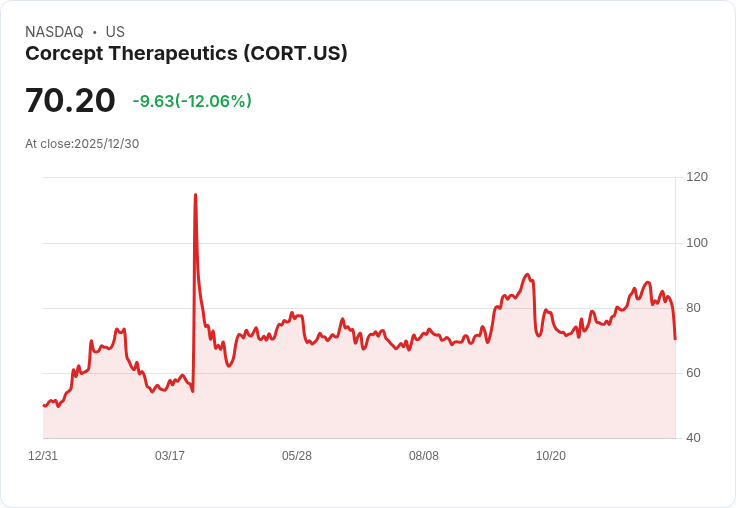736x508 pixels.
Task: Click the At close:2025/12/30 text
Action: coord(82,144)
